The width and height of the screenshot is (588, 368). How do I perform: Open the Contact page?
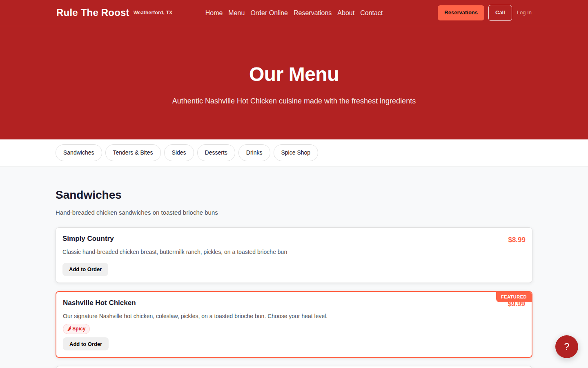tap(371, 13)
